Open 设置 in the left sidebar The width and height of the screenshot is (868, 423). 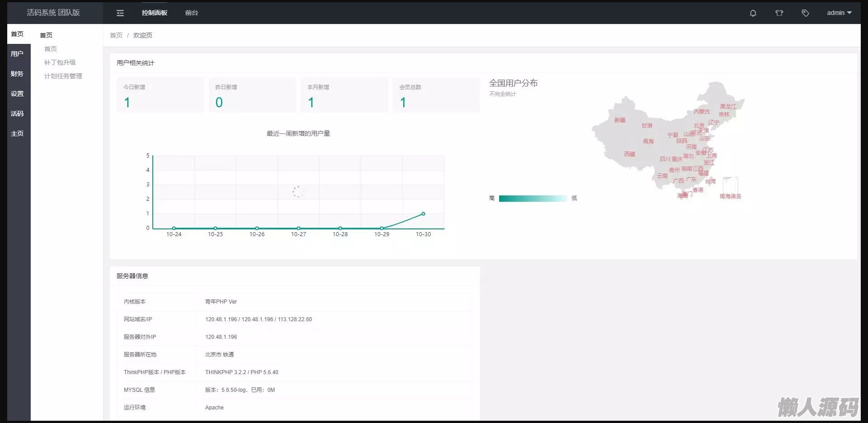[17, 94]
